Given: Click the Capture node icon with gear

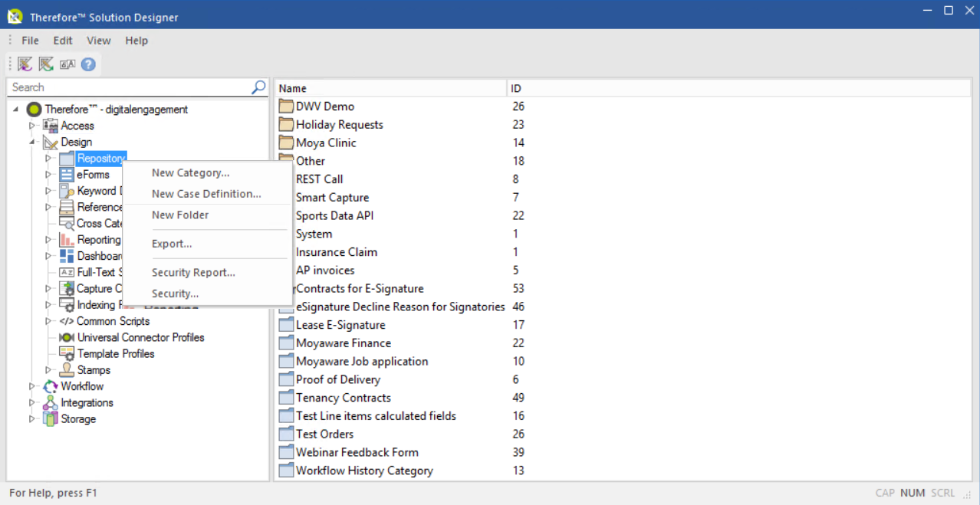Looking at the screenshot, I should click(x=67, y=289).
